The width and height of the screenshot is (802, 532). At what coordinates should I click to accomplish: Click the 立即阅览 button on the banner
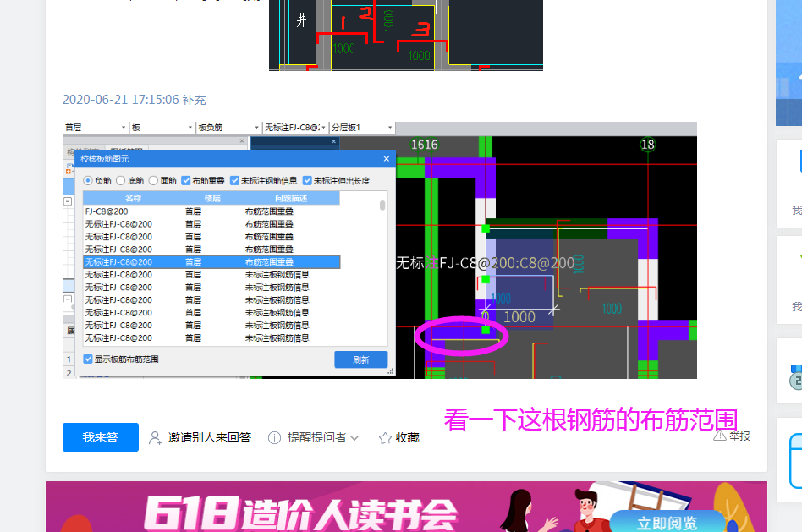point(667,523)
